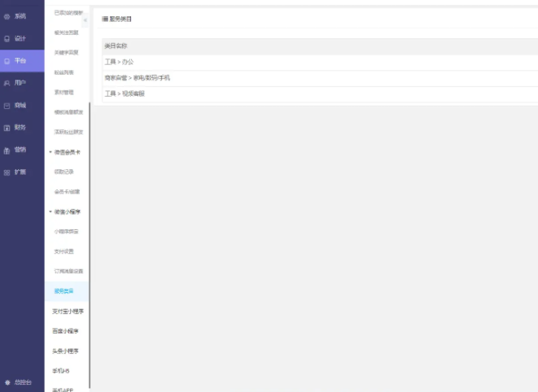Open 已添加的模板 submenu item

click(x=68, y=13)
